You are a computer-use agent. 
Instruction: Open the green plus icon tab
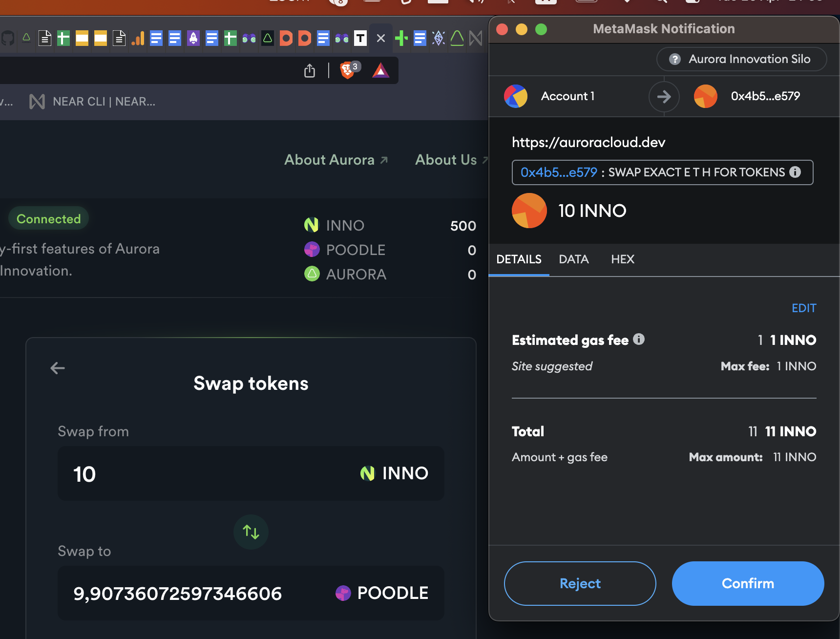click(401, 38)
